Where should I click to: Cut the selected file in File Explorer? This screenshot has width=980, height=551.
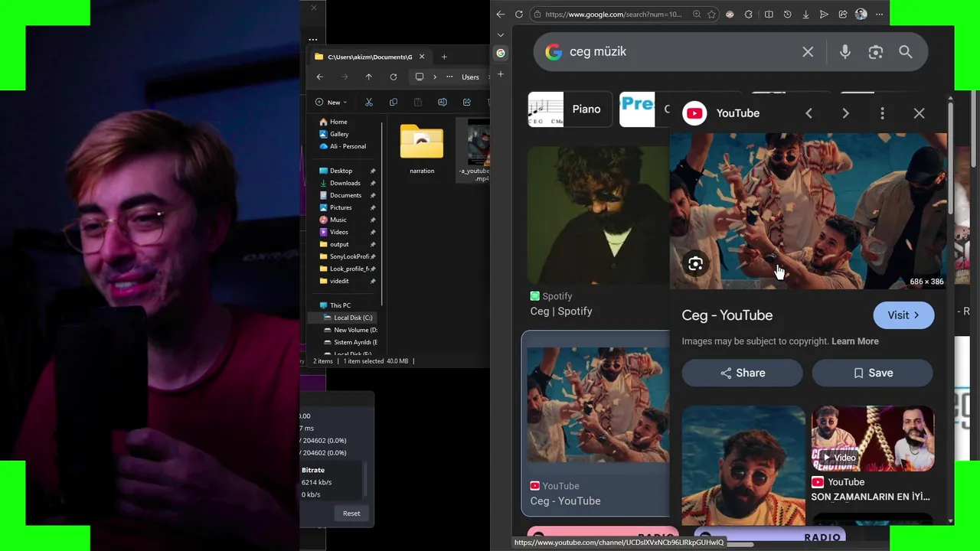[x=368, y=102]
